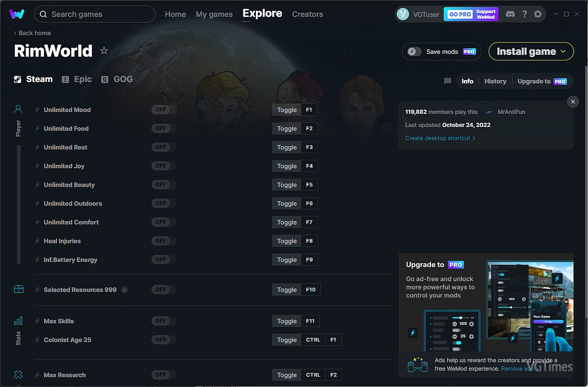Select the Steam platform tab
The height and width of the screenshot is (387, 588).
tap(33, 79)
